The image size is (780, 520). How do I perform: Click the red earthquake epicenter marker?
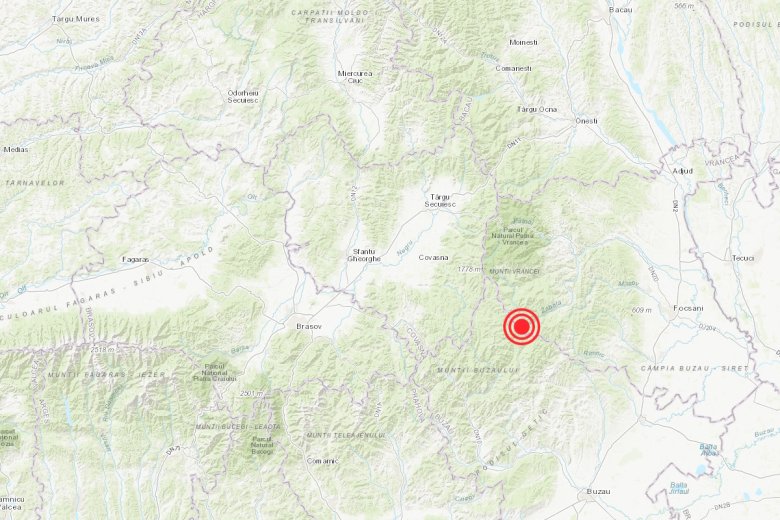[x=521, y=327]
